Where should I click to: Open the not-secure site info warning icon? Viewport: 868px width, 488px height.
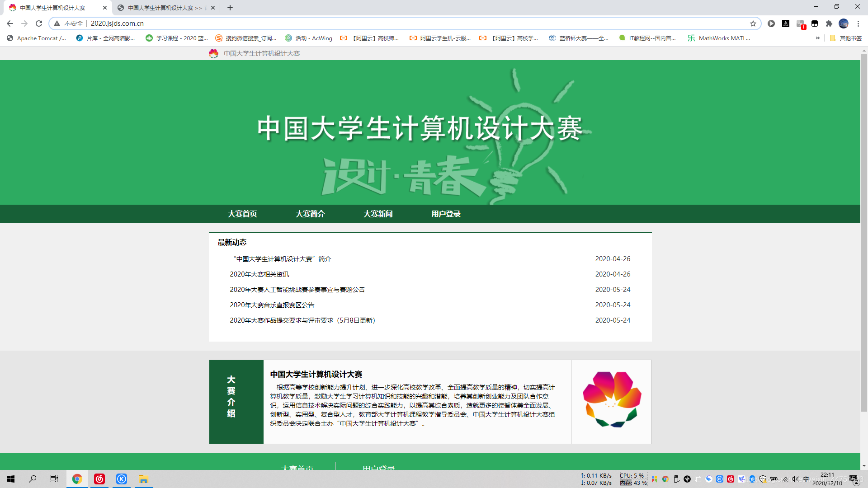coord(57,23)
